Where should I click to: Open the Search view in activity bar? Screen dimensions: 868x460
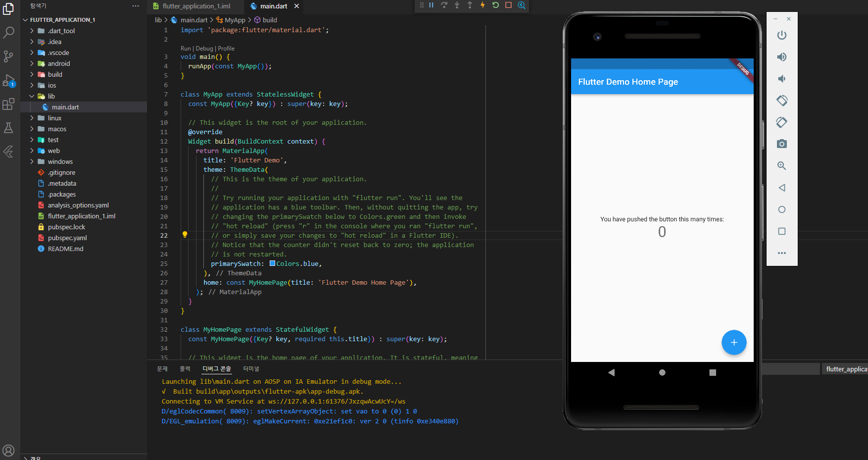coord(8,33)
